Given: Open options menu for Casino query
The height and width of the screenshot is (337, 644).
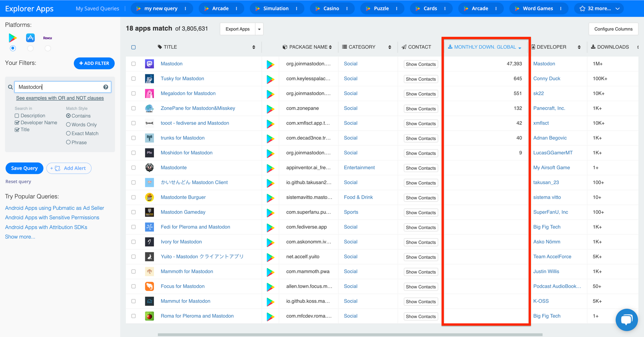Looking at the screenshot, I should tap(347, 9).
